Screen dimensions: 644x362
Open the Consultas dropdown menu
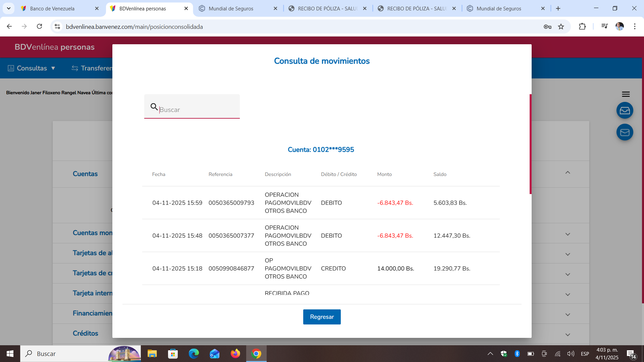coord(32,68)
